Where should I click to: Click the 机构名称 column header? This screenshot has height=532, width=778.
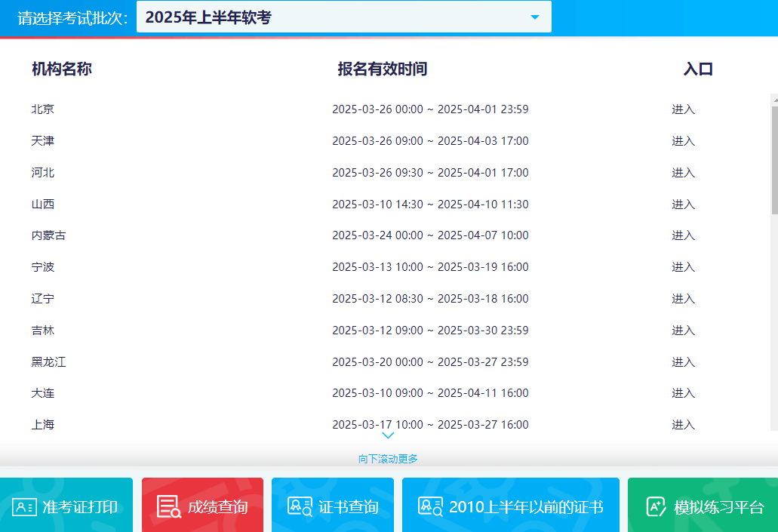(x=62, y=69)
